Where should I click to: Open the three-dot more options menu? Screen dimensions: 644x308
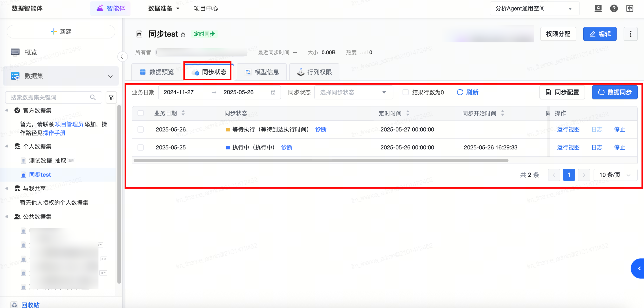[x=630, y=34]
